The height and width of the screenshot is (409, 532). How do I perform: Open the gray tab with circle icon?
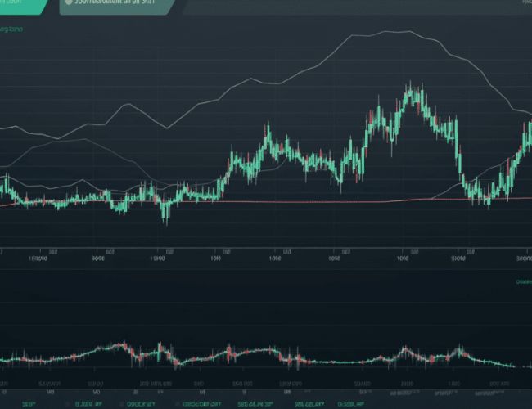pyautogui.click(x=117, y=7)
